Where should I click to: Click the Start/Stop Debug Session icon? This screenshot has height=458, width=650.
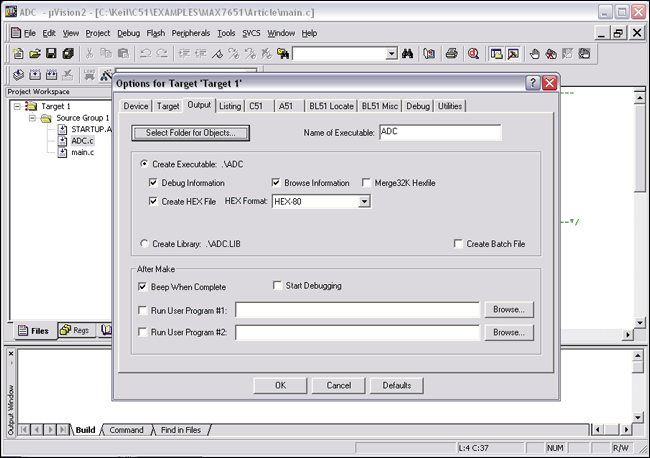[x=473, y=53]
